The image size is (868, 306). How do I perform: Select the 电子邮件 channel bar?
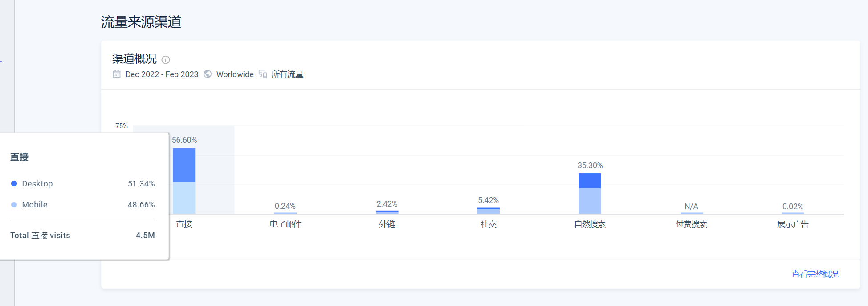pyautogui.click(x=285, y=213)
